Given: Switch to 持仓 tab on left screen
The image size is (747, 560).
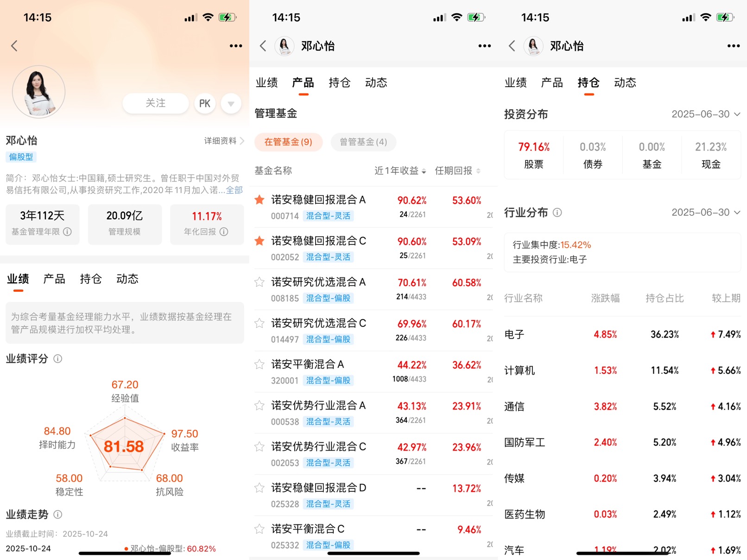Looking at the screenshot, I should click(91, 279).
